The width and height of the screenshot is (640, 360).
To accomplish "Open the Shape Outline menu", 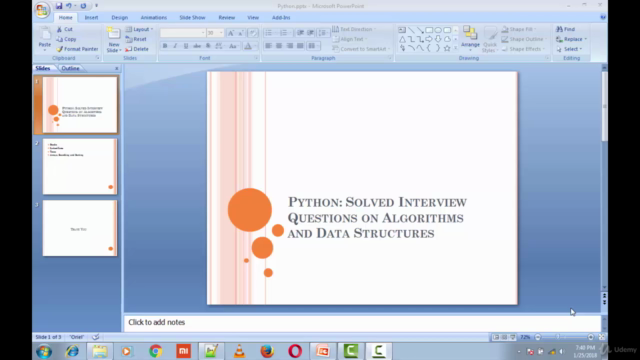I will point(524,39).
